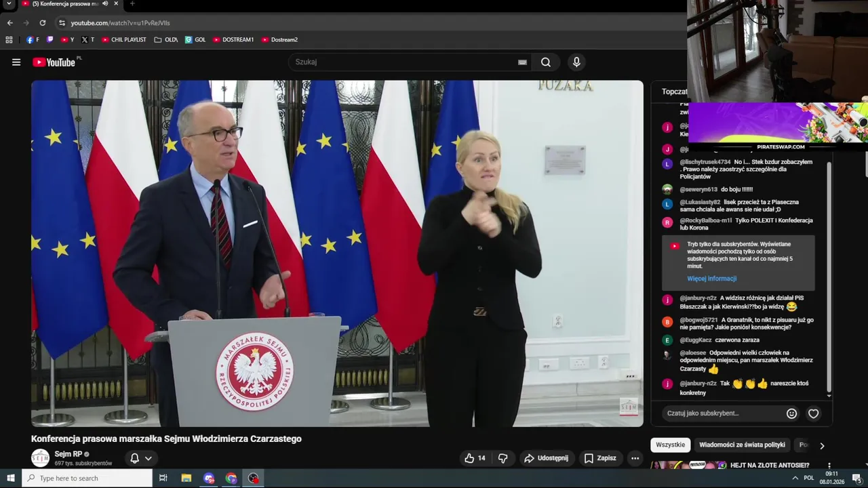Click the @aloesee chat username

tap(693, 353)
